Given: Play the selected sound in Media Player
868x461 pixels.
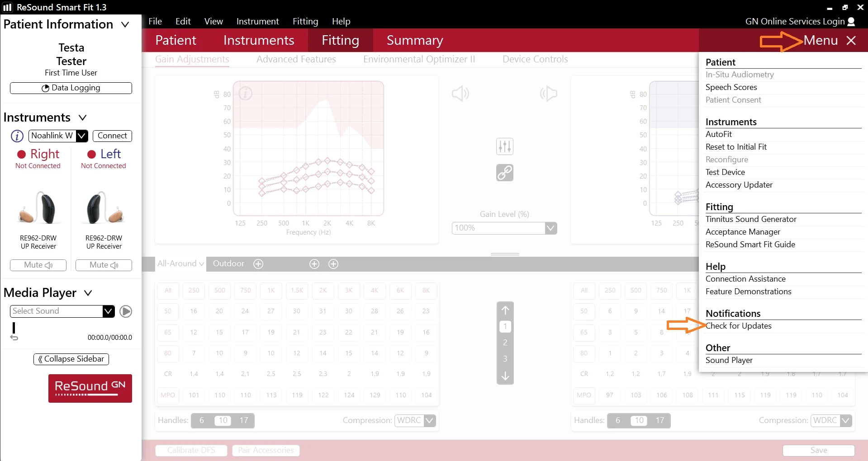Looking at the screenshot, I should 126,311.
